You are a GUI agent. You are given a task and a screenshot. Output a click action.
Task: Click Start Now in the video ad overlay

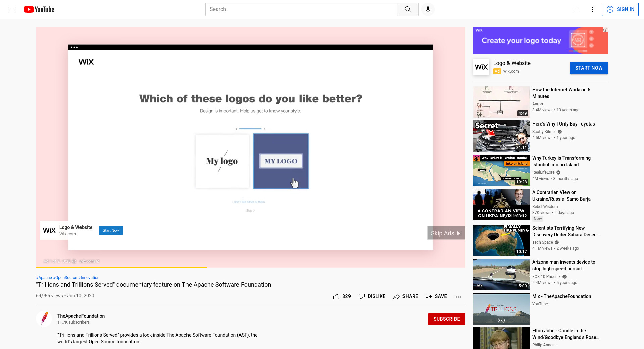coord(111,230)
